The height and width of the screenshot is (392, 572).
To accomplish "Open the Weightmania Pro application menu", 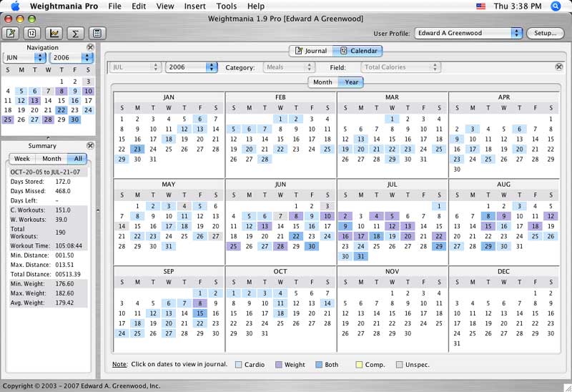I will pyautogui.click(x=64, y=6).
